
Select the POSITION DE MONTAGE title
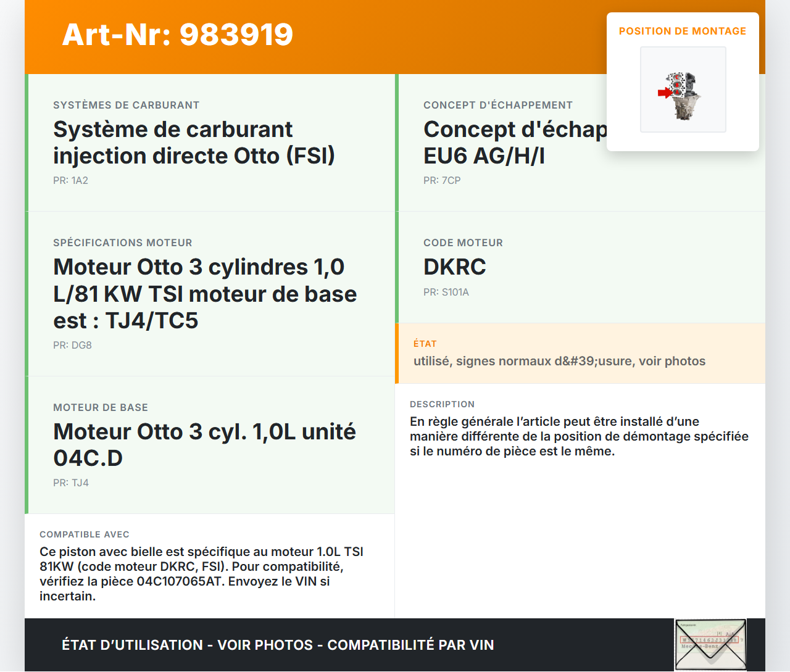(682, 31)
